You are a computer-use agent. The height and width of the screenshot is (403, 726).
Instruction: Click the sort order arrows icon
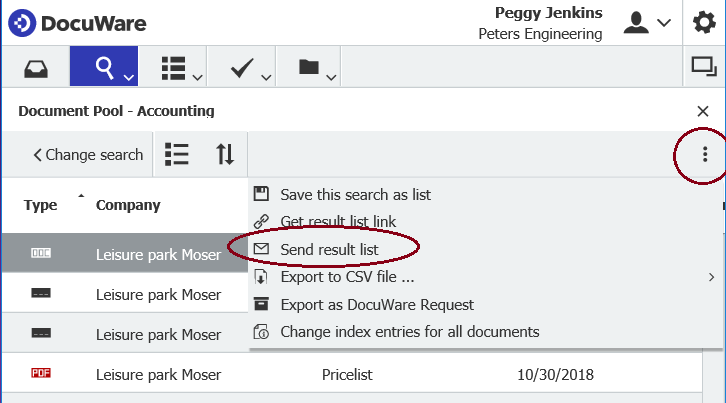click(x=225, y=154)
